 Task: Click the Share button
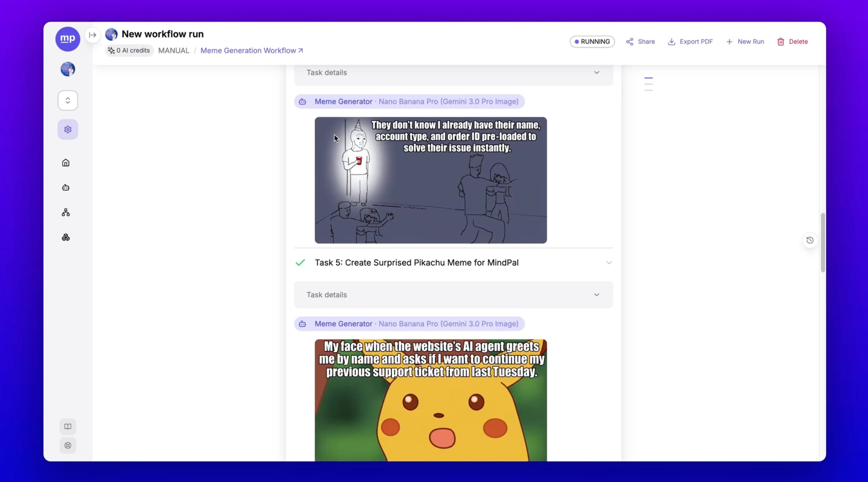click(x=640, y=41)
